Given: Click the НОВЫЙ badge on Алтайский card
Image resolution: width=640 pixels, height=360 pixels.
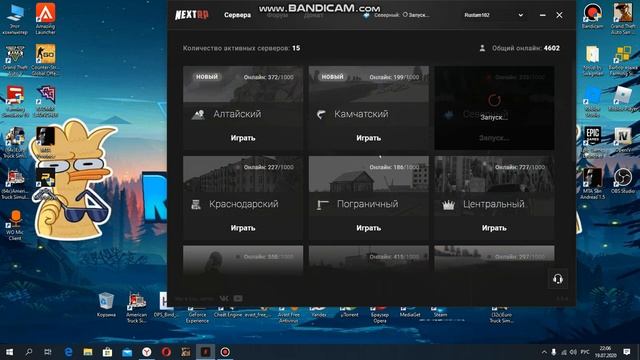Looking at the screenshot, I should 207,77.
